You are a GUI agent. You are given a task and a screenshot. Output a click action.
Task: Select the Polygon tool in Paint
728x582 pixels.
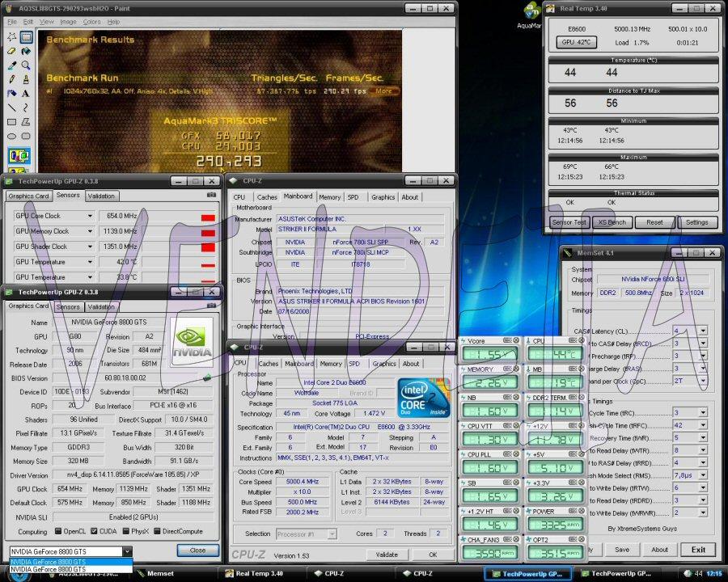[26, 122]
